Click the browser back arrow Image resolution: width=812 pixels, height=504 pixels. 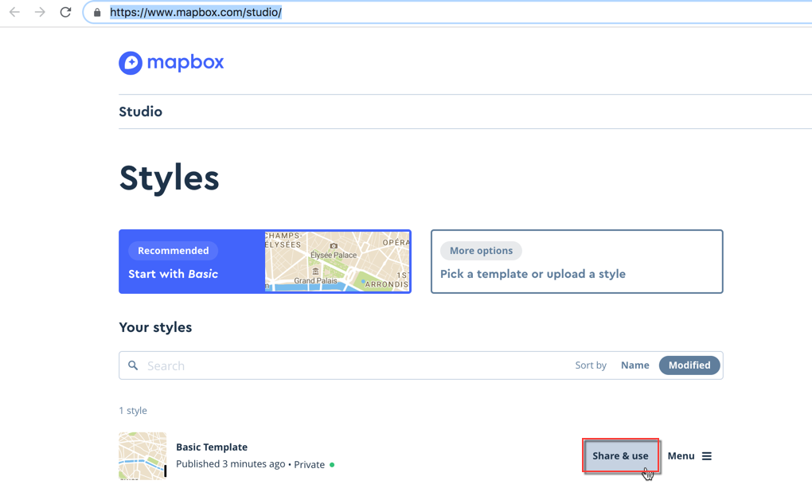click(14, 12)
